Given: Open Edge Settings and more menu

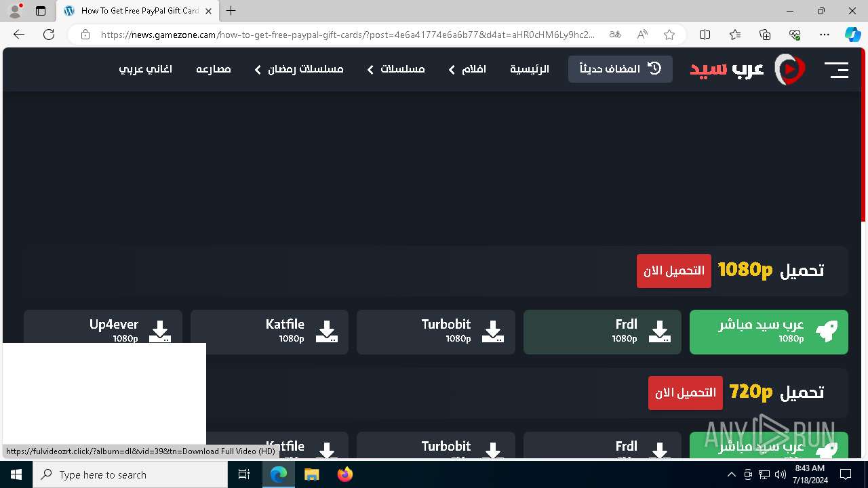Looking at the screenshot, I should (x=825, y=35).
